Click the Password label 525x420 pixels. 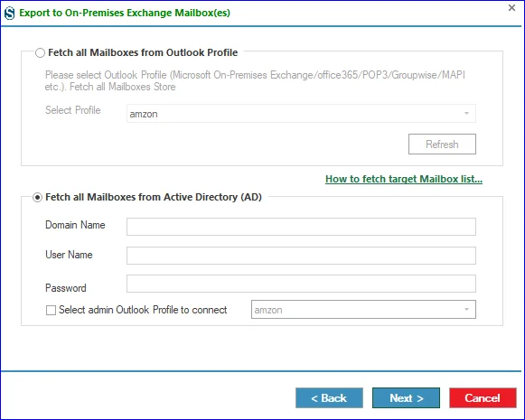pos(66,288)
